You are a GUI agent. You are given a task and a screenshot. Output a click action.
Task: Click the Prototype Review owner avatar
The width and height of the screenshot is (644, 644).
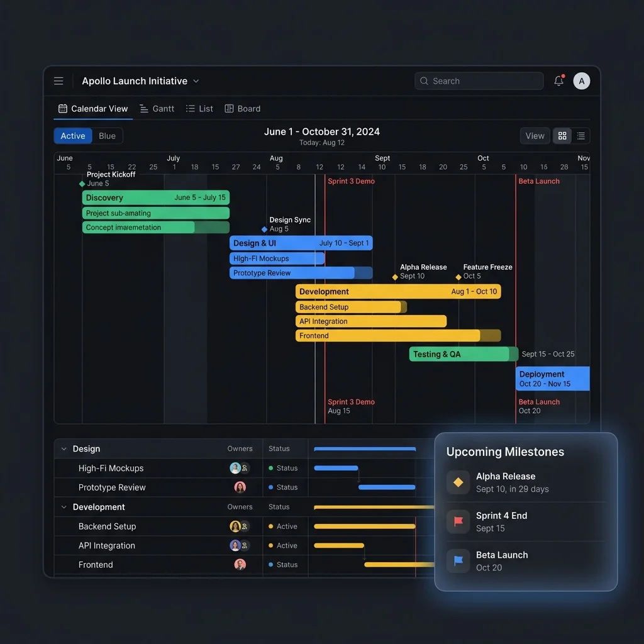coord(240,487)
